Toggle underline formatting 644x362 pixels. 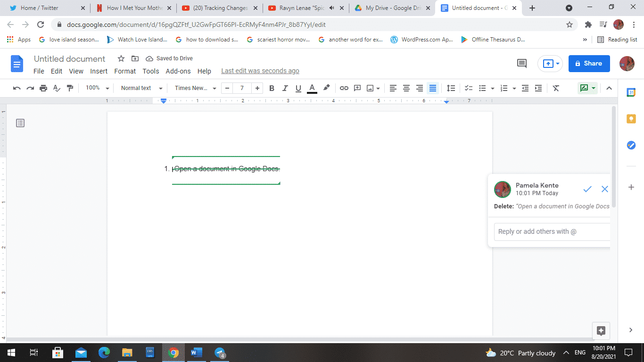click(298, 88)
